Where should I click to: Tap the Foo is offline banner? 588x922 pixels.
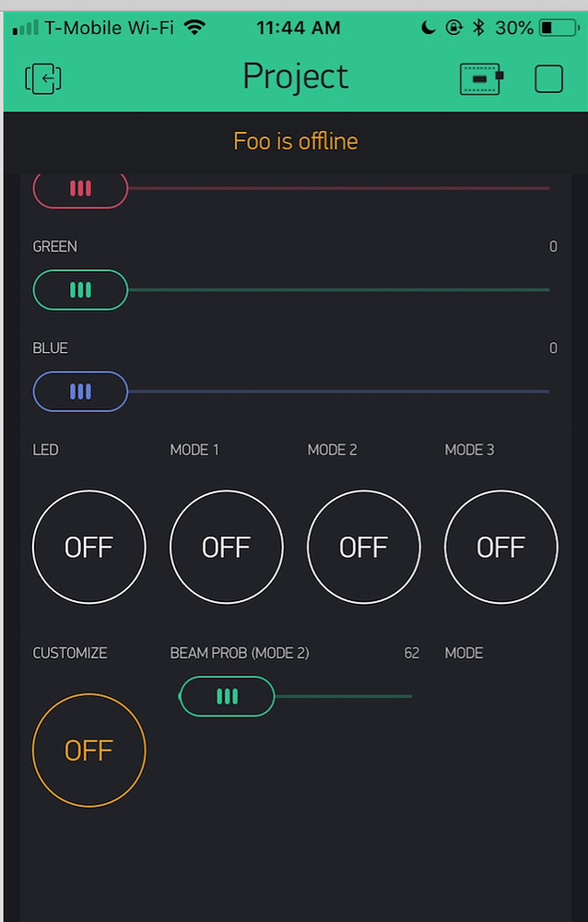295,140
